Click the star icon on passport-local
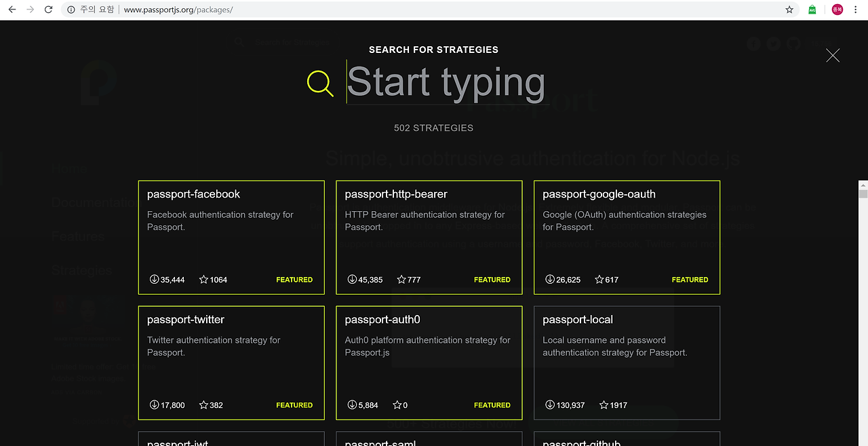 604,405
